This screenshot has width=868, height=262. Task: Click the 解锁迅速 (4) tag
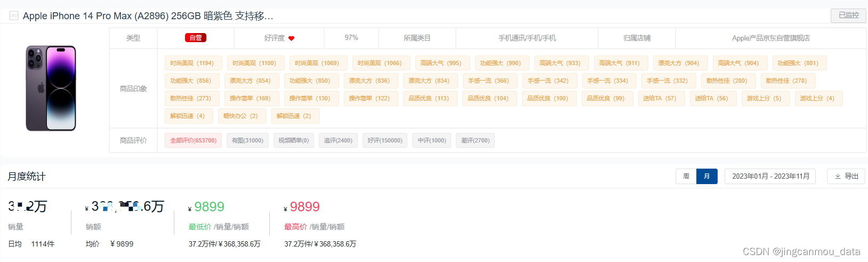tap(189, 116)
